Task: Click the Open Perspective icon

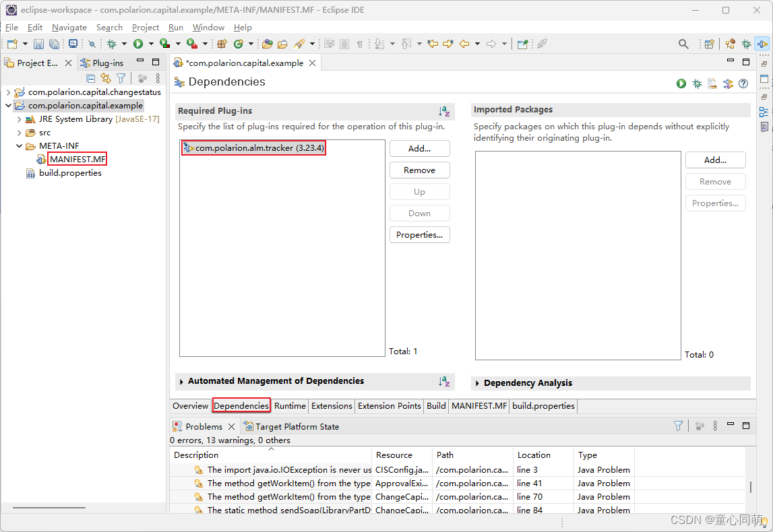Action: pos(709,44)
